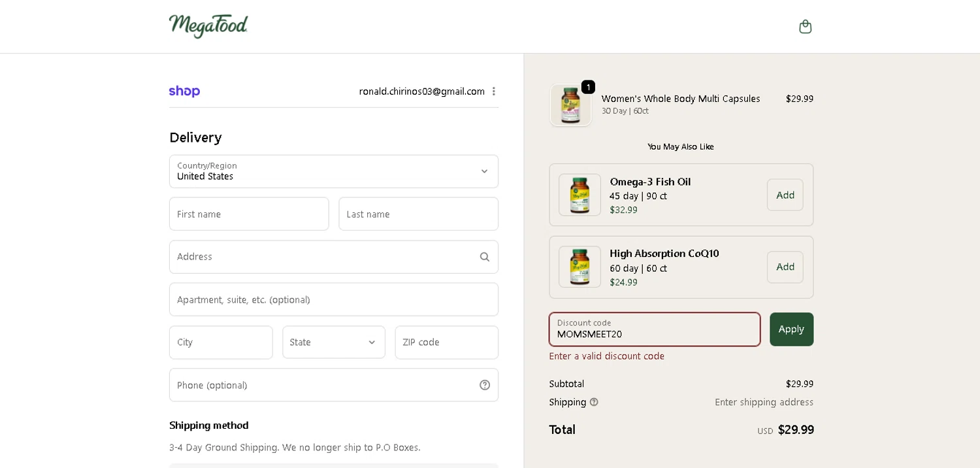The height and width of the screenshot is (468, 980).
Task: Click the USD $29.99 total amount
Action: pos(785,430)
